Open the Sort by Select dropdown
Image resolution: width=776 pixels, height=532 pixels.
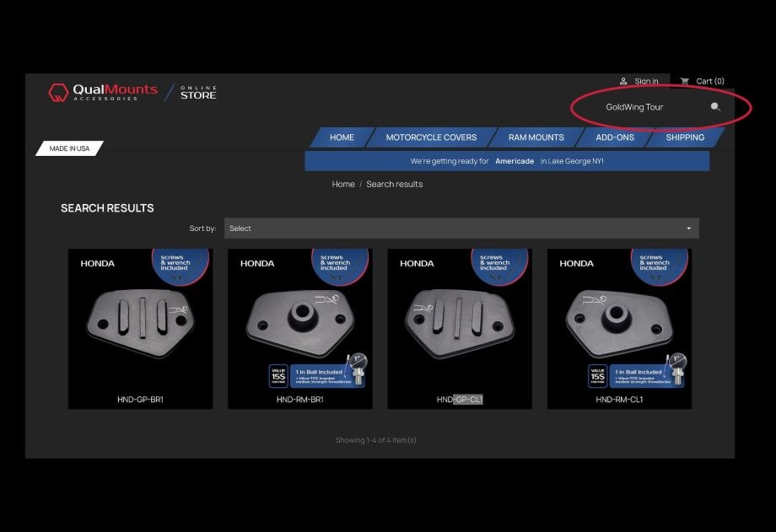coord(461,228)
